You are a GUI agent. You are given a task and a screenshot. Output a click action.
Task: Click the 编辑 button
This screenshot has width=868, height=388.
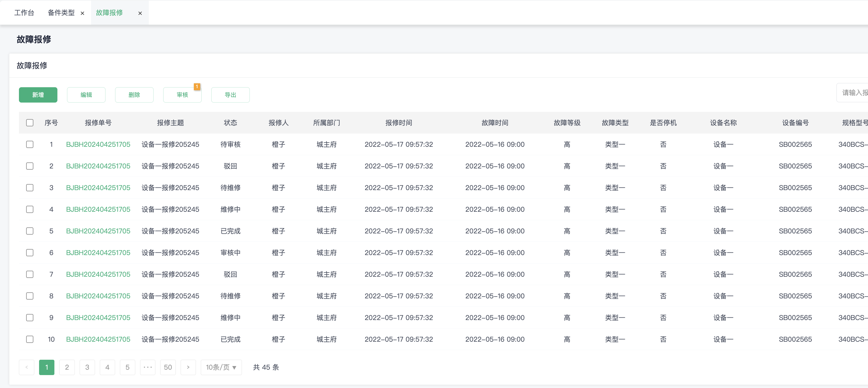pos(86,95)
